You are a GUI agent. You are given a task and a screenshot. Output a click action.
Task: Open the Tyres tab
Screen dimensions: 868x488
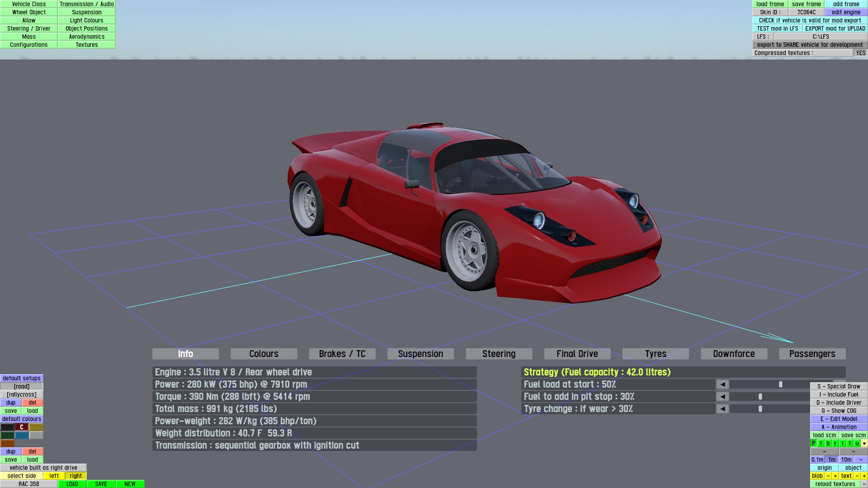click(655, 354)
